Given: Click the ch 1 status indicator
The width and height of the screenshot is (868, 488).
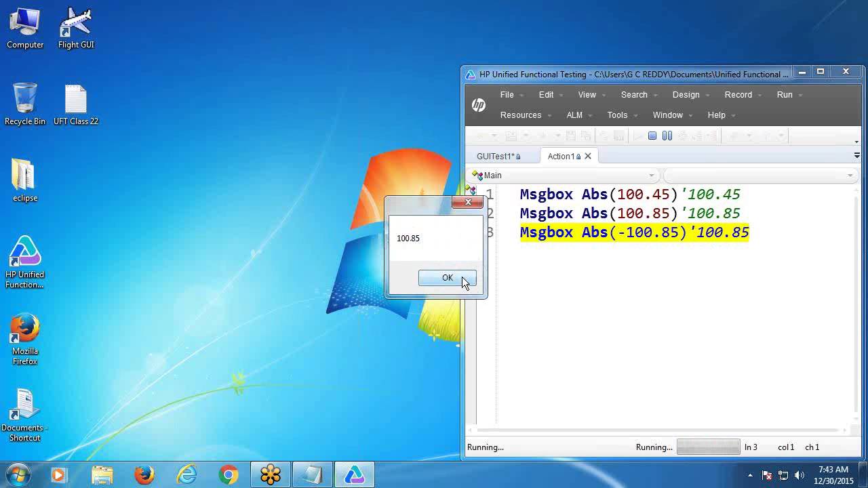Looking at the screenshot, I should pos(812,447).
